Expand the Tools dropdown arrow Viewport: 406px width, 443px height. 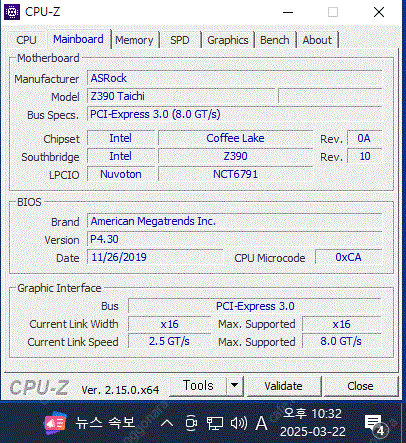click(235, 386)
